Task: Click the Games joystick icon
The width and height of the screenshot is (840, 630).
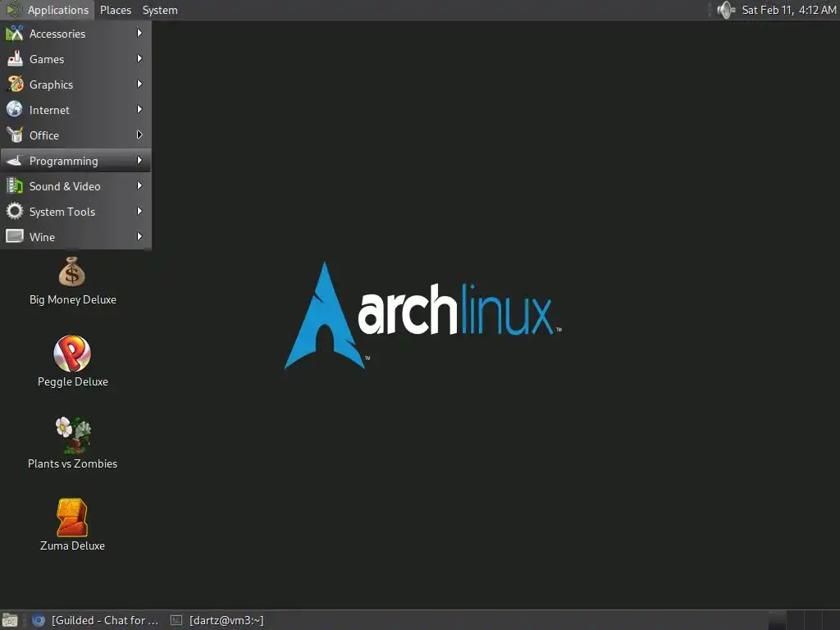Action: [15, 58]
